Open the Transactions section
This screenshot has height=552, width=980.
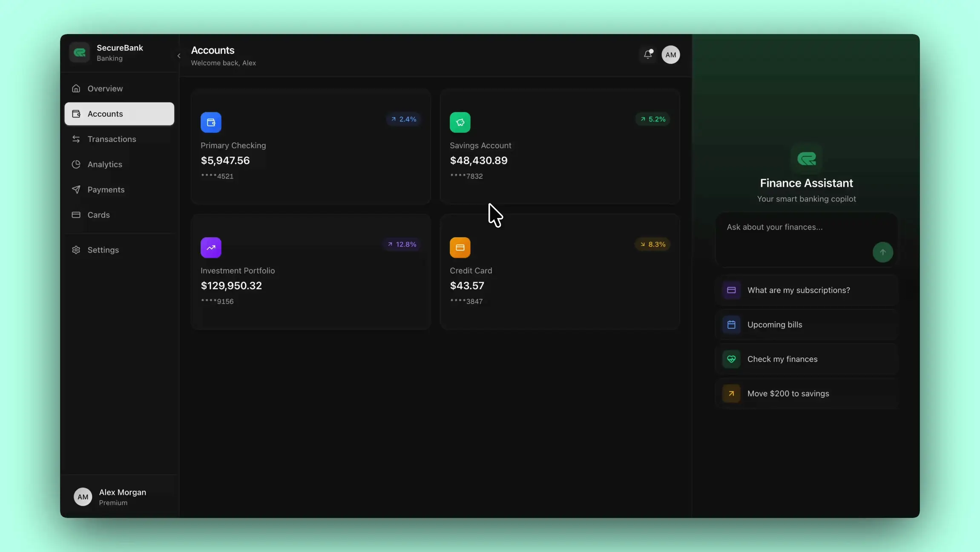112,139
